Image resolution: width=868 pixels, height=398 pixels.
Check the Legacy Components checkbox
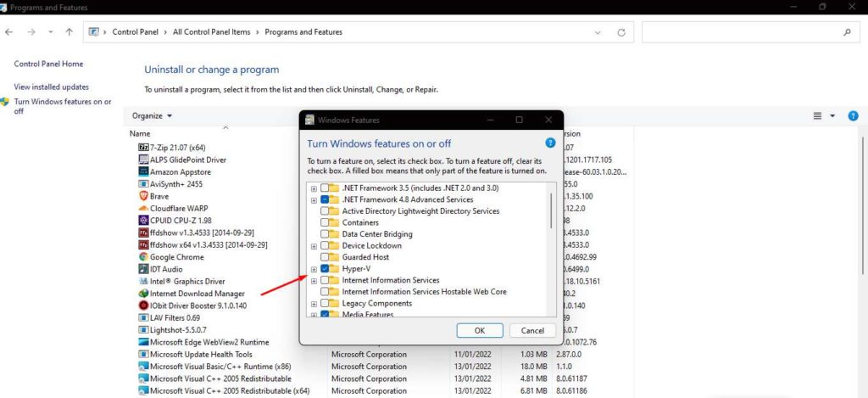click(x=325, y=304)
